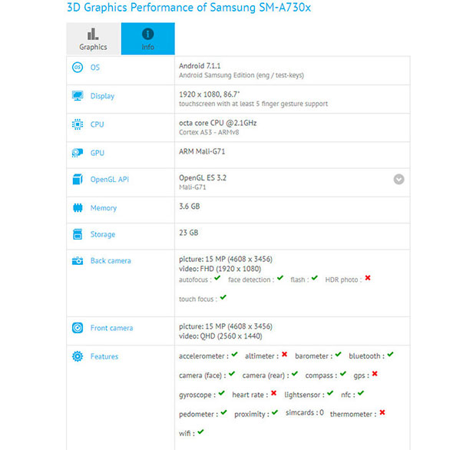
Task: Select the 3.6 GB memory value
Action: [x=190, y=207]
